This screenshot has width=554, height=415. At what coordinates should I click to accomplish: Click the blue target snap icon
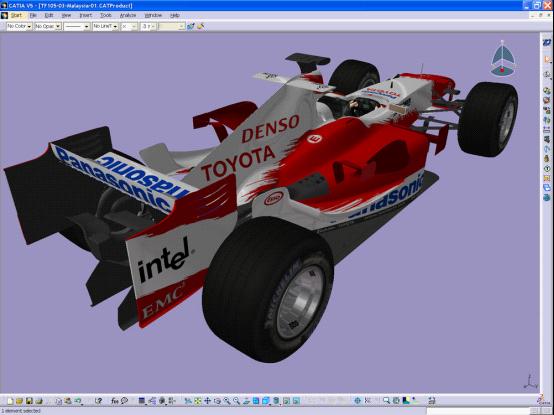click(358, 401)
